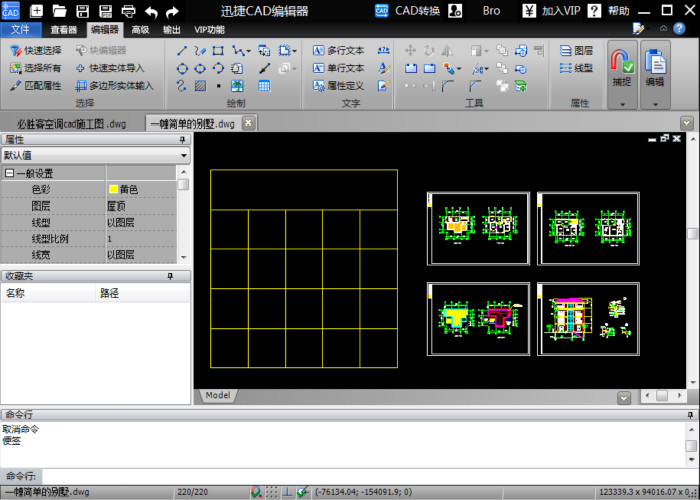Click the edit attribute icon beside 属性定义

pos(383,85)
